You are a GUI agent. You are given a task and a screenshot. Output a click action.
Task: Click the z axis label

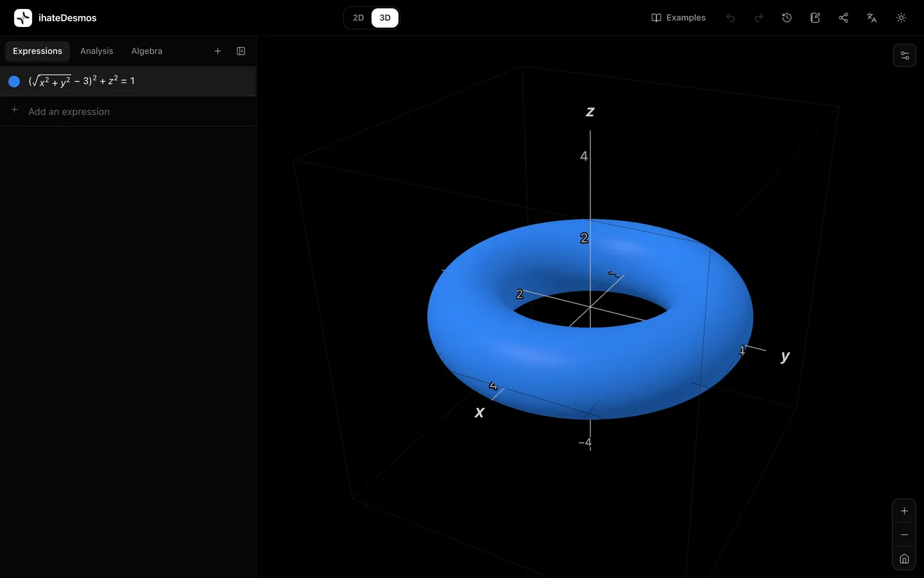coord(590,112)
